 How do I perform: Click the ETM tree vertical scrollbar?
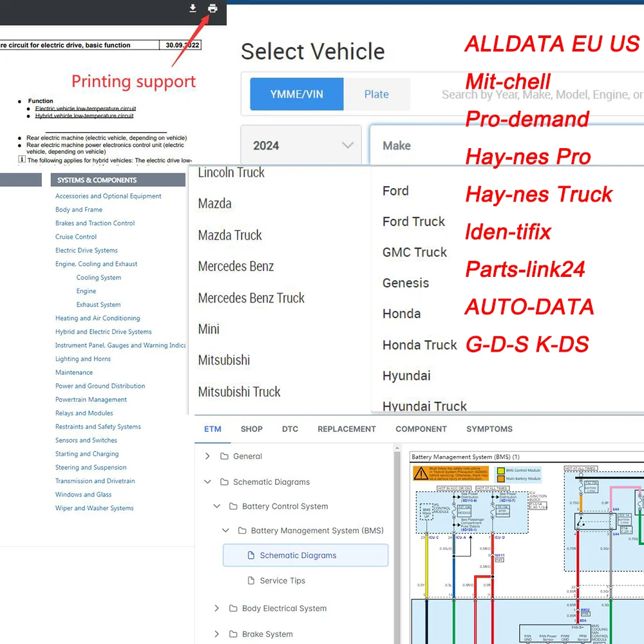click(x=397, y=546)
